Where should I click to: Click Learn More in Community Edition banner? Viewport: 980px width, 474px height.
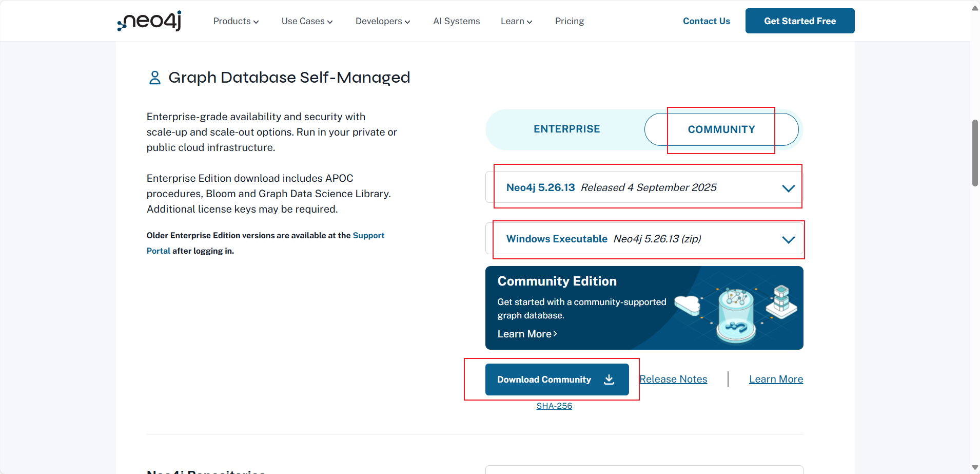coord(527,334)
